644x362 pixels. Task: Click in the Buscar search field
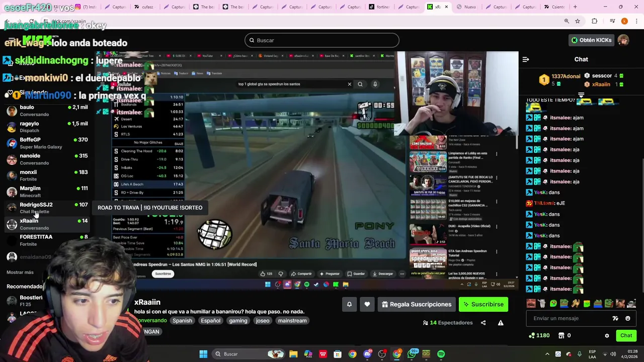pos(322,40)
